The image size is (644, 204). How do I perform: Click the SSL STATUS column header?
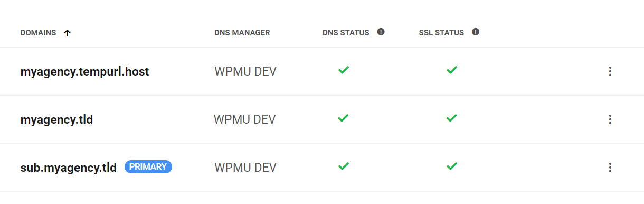click(441, 33)
